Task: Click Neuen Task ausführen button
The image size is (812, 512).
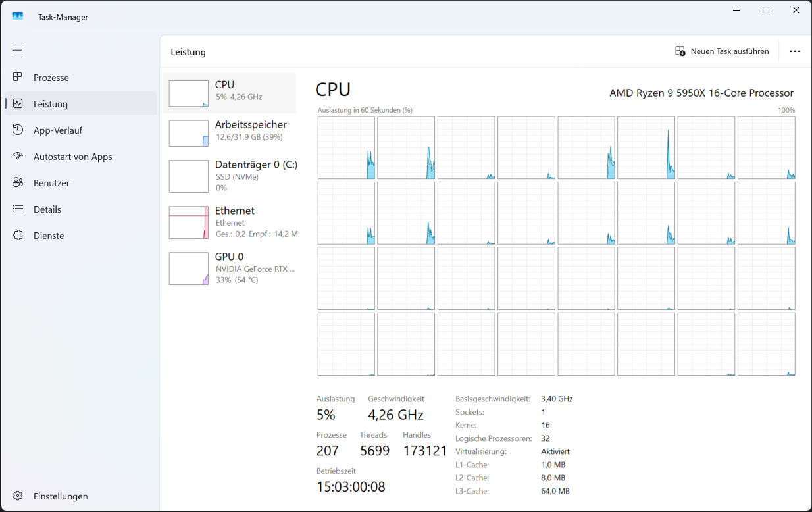Action: pyautogui.click(x=723, y=51)
